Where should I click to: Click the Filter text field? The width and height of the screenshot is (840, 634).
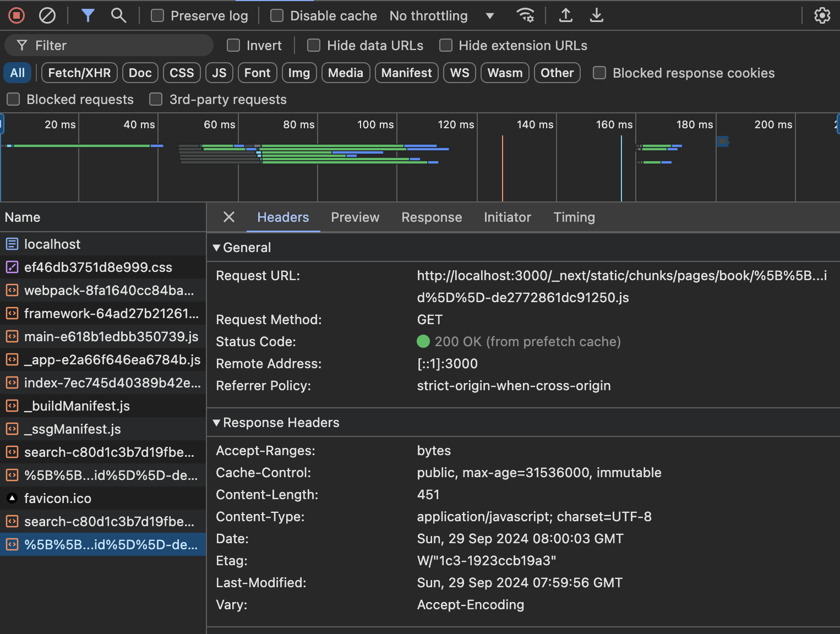pos(116,46)
